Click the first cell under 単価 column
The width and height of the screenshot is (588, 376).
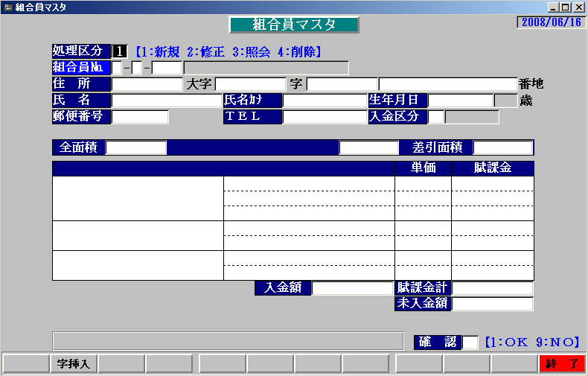click(423, 184)
